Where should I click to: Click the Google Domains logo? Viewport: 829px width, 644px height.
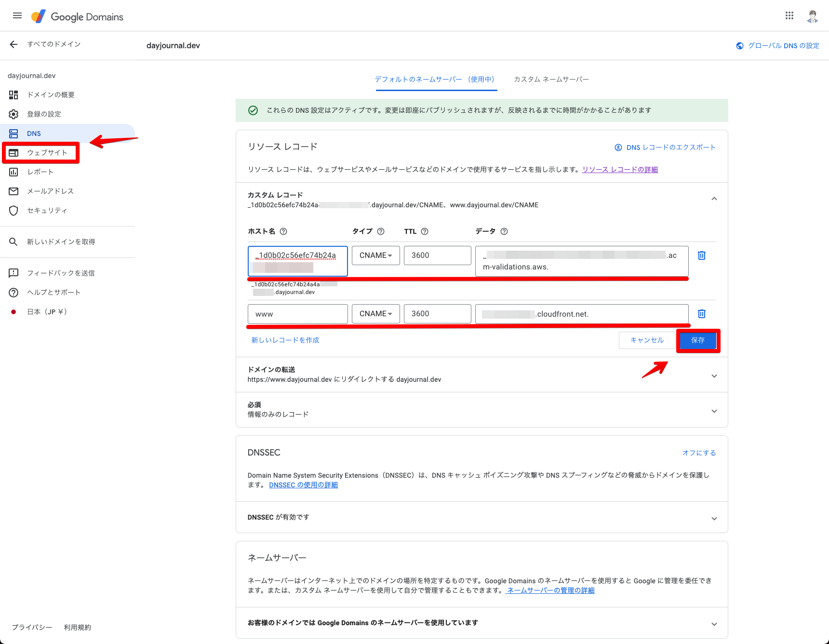click(x=77, y=16)
